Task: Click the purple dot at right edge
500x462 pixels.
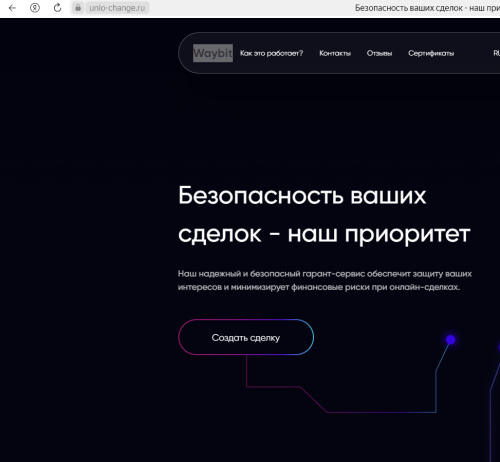Action: 499,347
